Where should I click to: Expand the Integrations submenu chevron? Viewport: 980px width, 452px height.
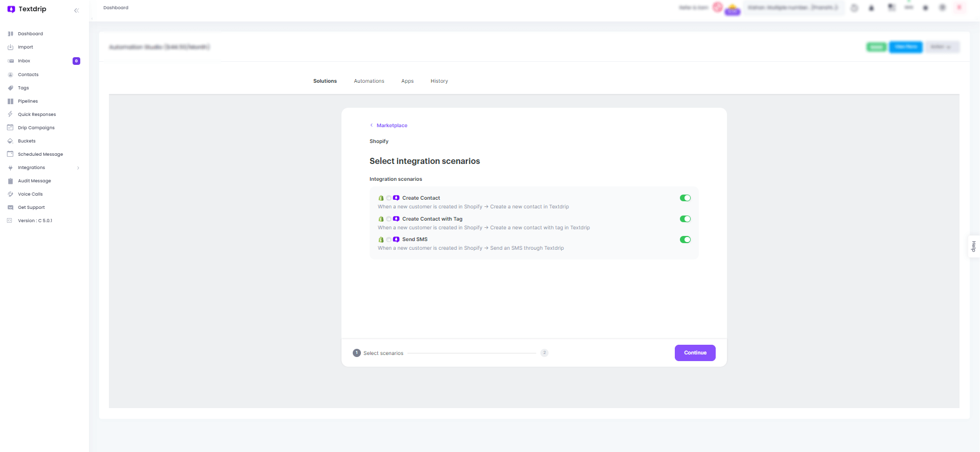pyautogui.click(x=78, y=168)
